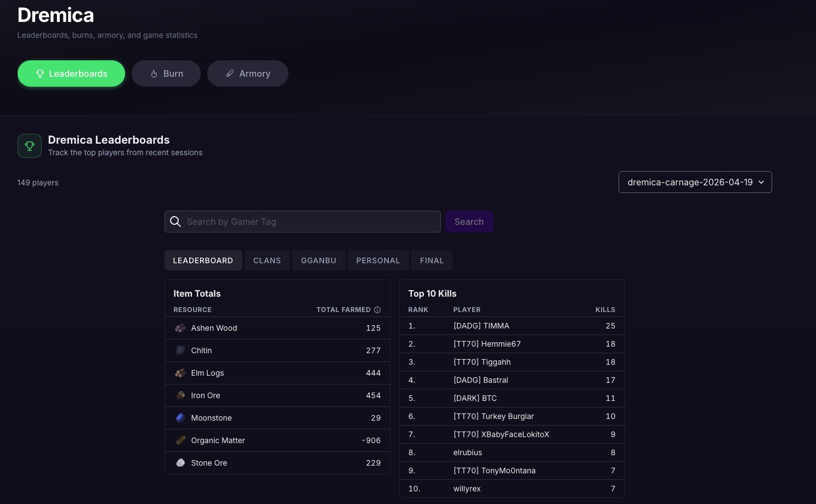The width and height of the screenshot is (816, 504).
Task: Select player [TT70] TonyMo0ntana
Action: coord(495,471)
